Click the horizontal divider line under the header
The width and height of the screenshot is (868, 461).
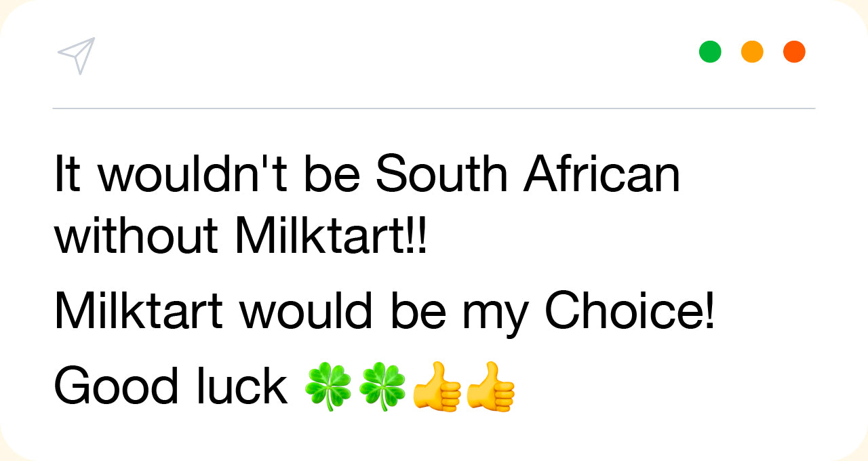tap(434, 108)
